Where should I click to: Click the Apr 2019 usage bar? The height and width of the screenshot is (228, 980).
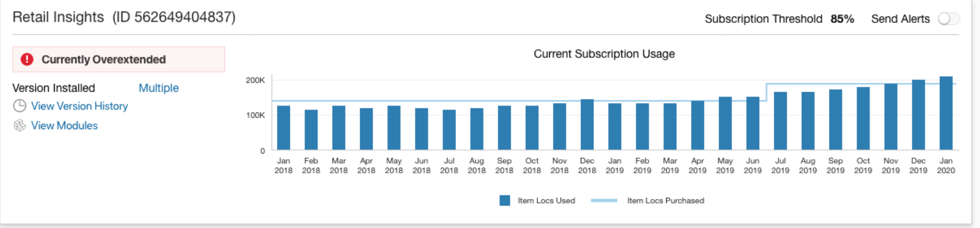pos(697,125)
